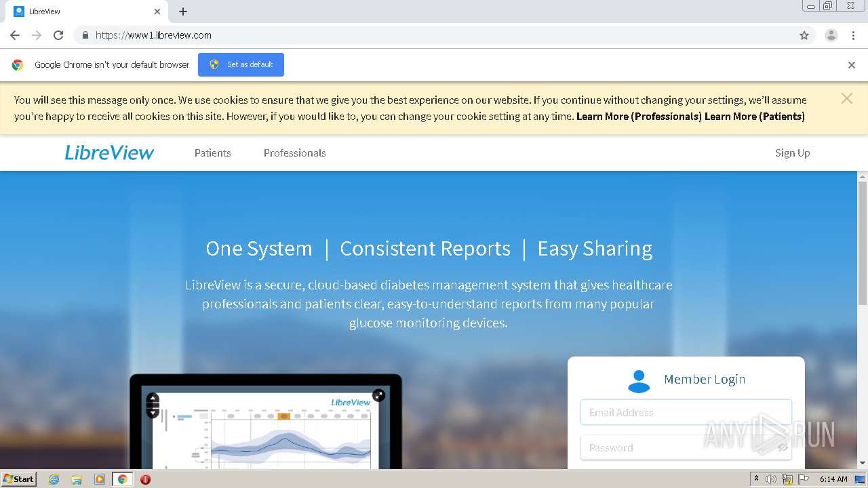Go back with the browser back arrow

pos(15,35)
